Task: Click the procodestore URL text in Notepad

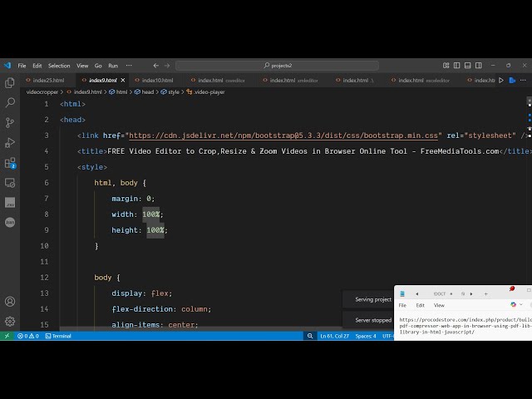Action: click(465, 326)
